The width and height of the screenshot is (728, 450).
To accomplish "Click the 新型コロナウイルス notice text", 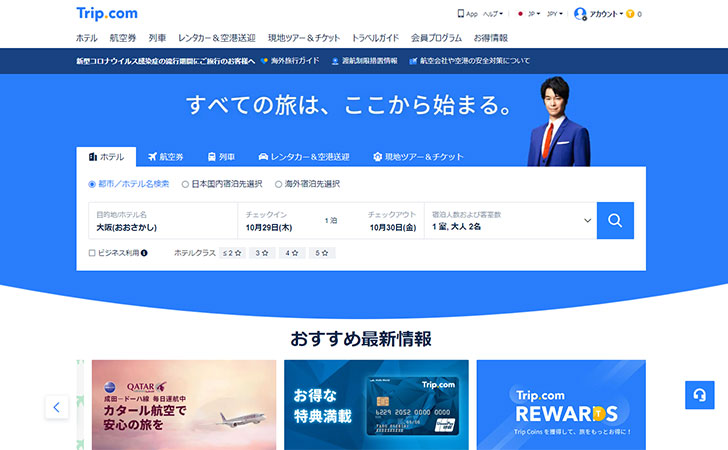I will coord(166,61).
